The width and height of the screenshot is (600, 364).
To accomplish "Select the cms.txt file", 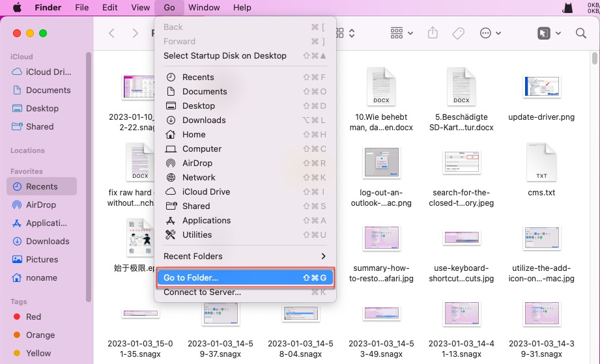I will pos(541,163).
